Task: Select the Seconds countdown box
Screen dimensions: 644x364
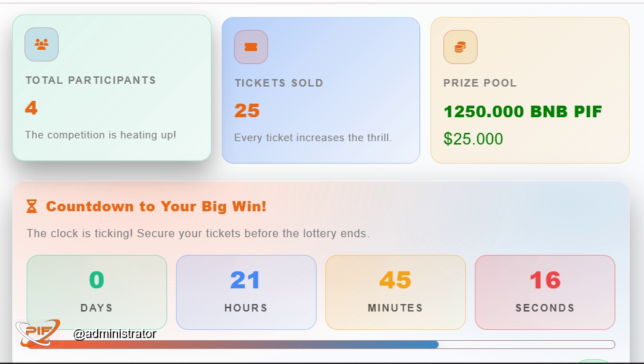Action: 545,292
